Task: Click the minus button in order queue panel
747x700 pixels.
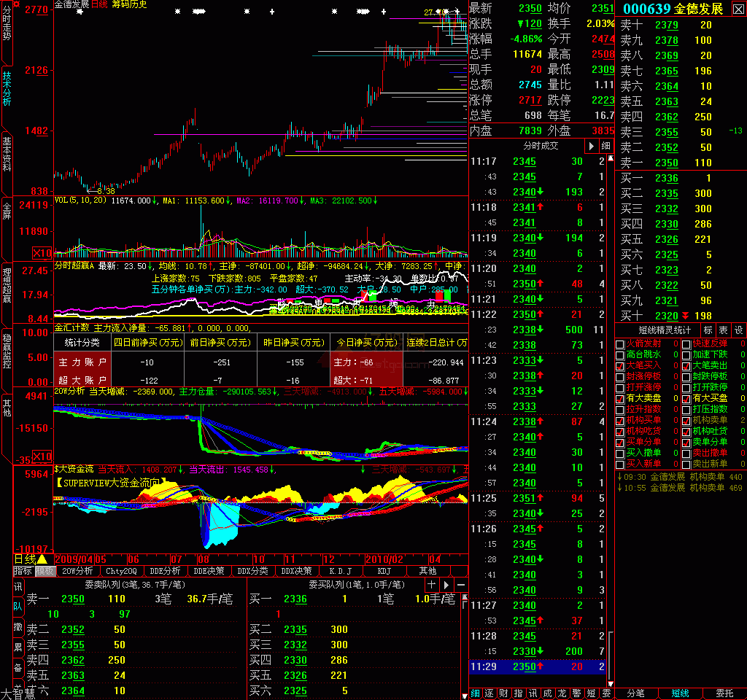Action: 461,585
